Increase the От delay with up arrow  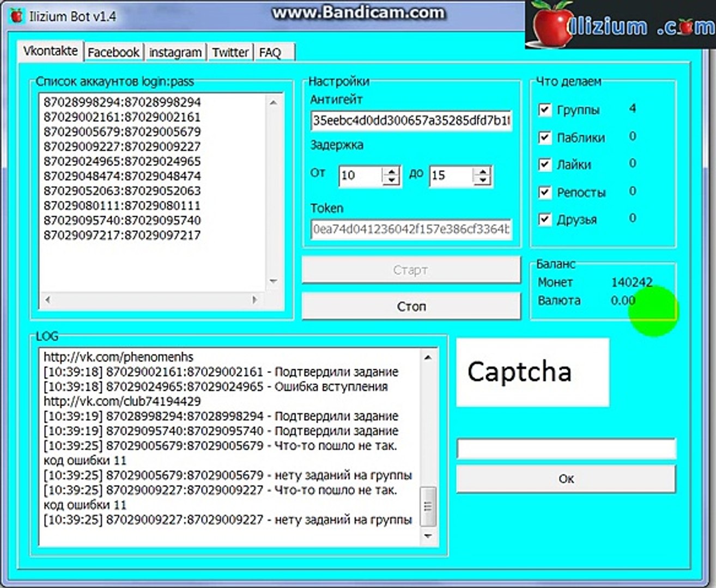pos(391,171)
